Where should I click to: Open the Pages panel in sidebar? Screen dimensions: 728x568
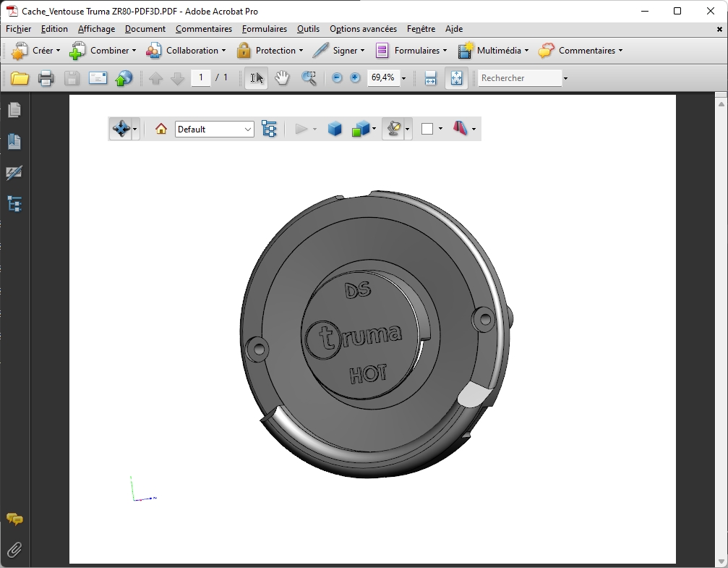[x=14, y=110]
